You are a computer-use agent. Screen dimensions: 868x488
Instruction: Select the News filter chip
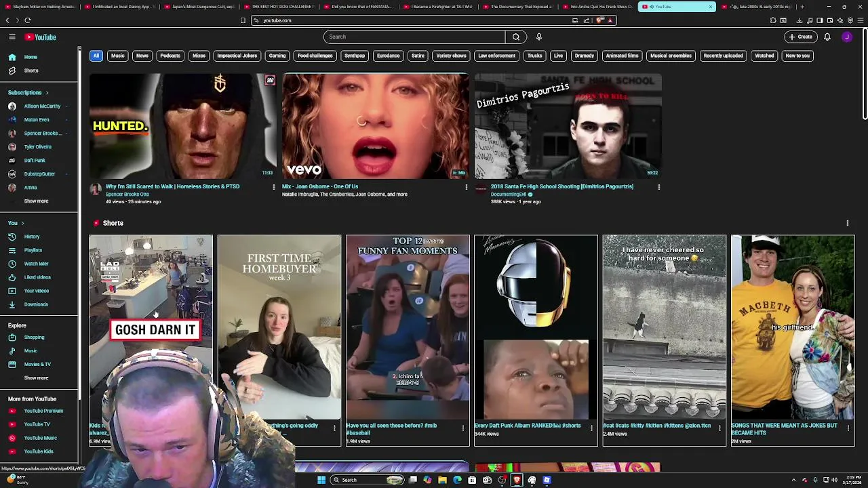(142, 56)
